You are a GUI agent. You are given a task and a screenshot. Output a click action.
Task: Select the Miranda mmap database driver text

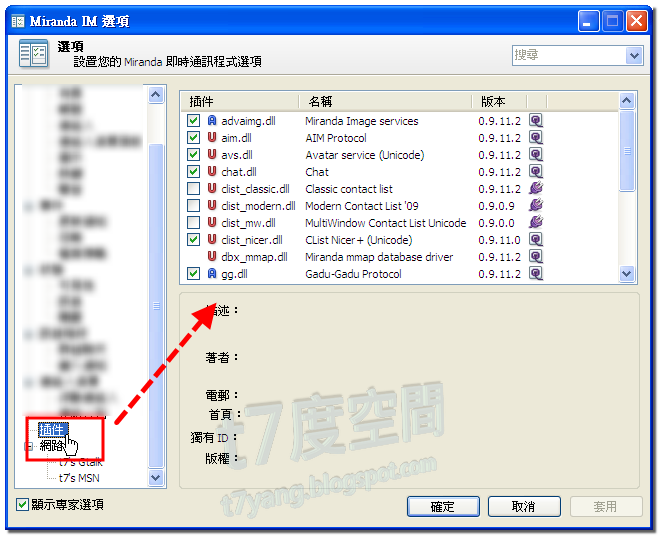(x=379, y=257)
